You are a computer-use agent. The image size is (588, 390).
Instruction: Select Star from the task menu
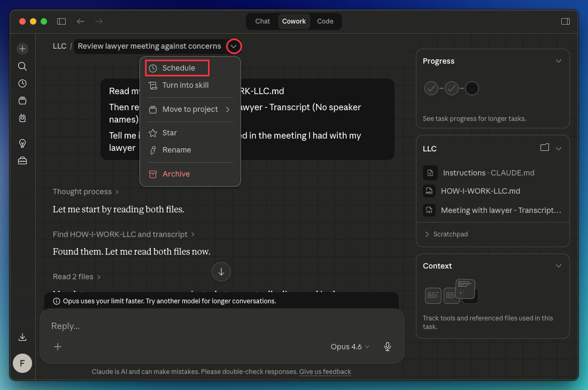pyautogui.click(x=190, y=133)
